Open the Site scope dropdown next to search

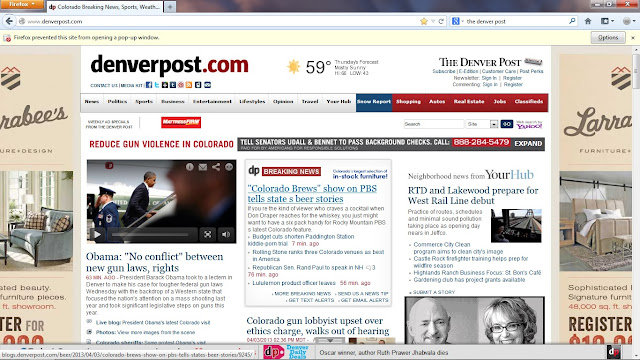click(482, 124)
